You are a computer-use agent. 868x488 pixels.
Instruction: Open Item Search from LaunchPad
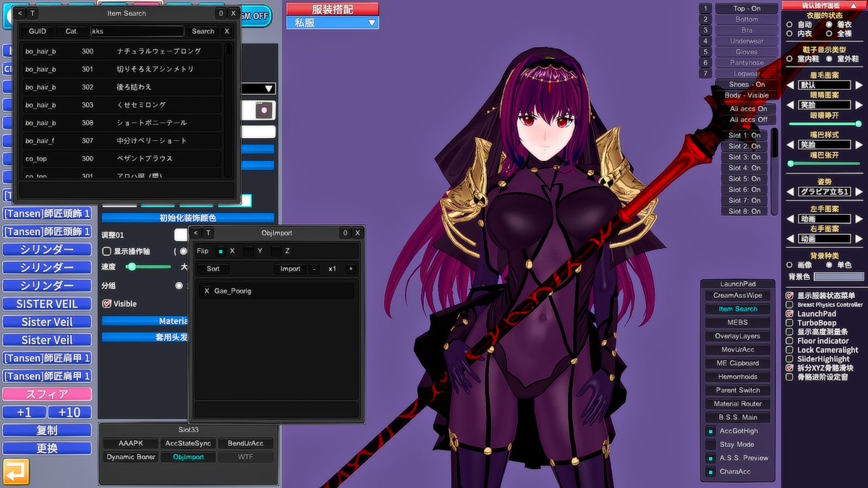738,309
